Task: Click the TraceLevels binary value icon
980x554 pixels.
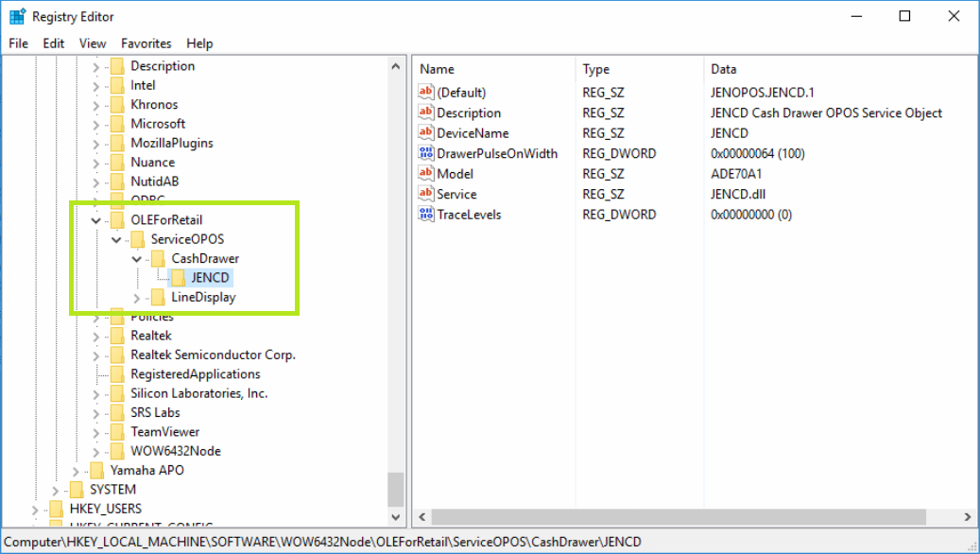Action: tap(426, 215)
